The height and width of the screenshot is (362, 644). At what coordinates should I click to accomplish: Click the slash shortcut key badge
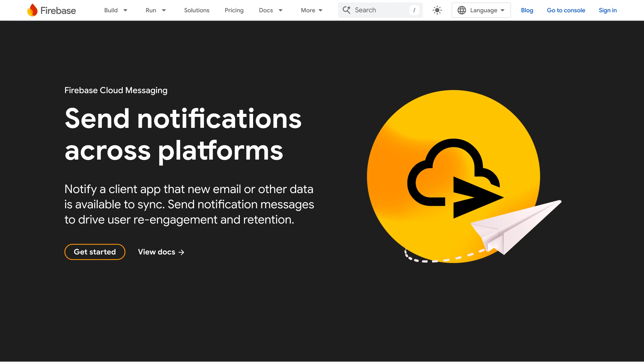coord(414,10)
